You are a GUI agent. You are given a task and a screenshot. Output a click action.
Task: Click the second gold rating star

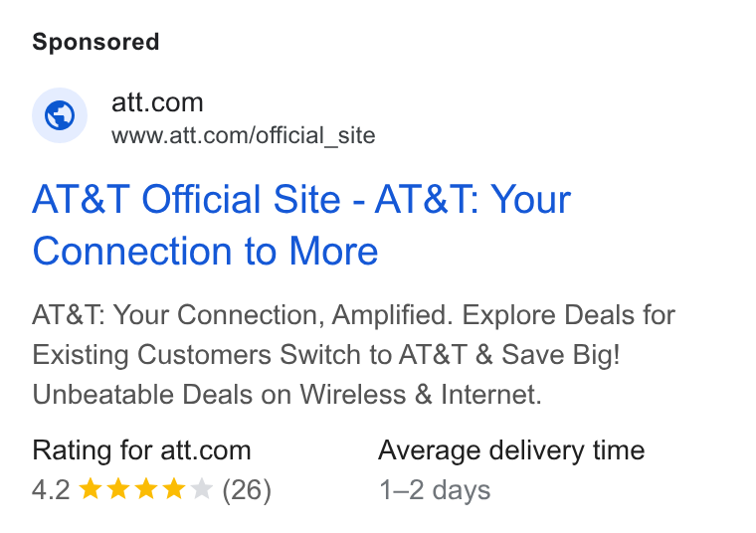click(x=118, y=489)
